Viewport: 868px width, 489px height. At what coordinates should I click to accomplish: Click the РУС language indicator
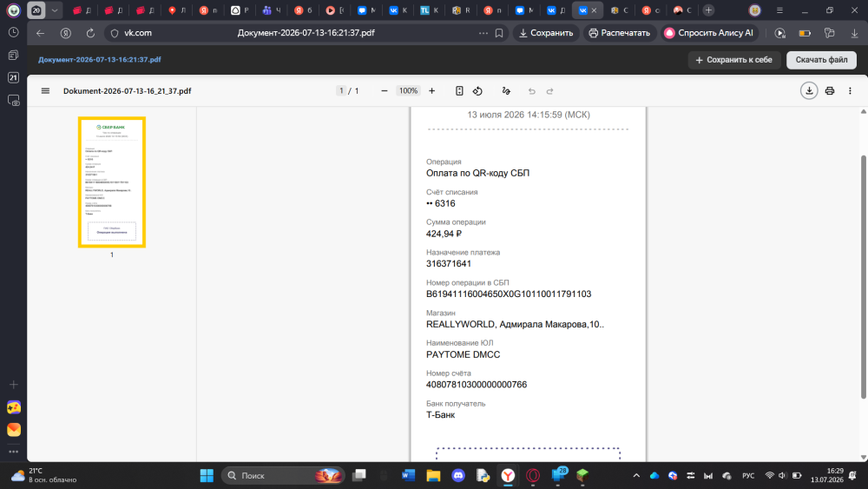point(748,475)
